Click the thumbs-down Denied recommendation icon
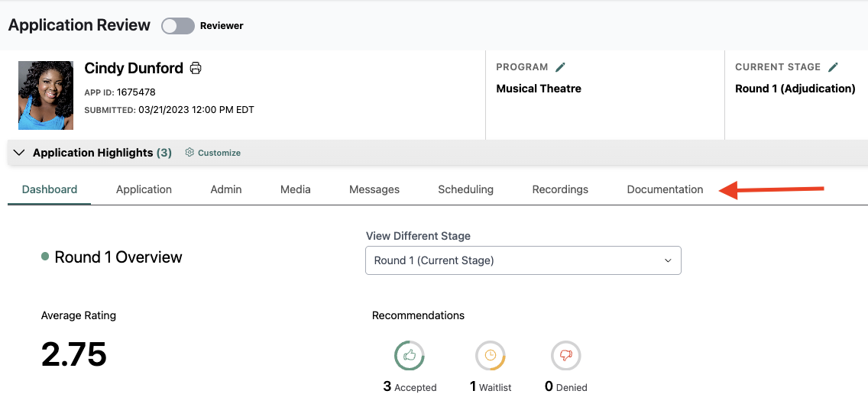This screenshot has height=407, width=868. pyautogui.click(x=565, y=355)
